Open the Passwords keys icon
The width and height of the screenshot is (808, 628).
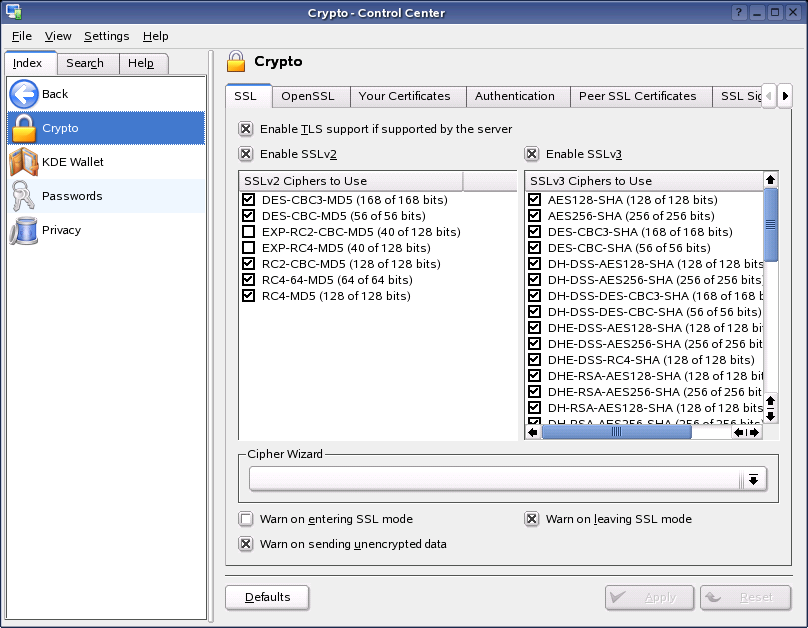24,196
